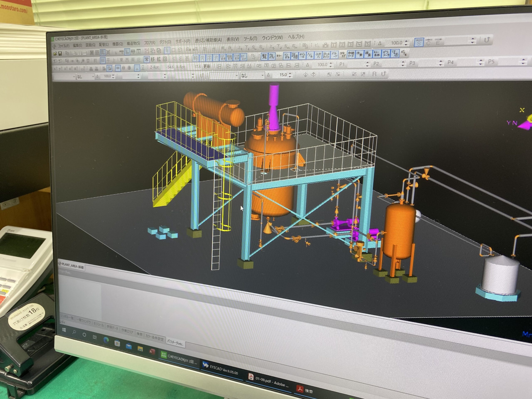Open the 機器(Q) menu
This screenshot has height=399, width=532.
coord(117,44)
